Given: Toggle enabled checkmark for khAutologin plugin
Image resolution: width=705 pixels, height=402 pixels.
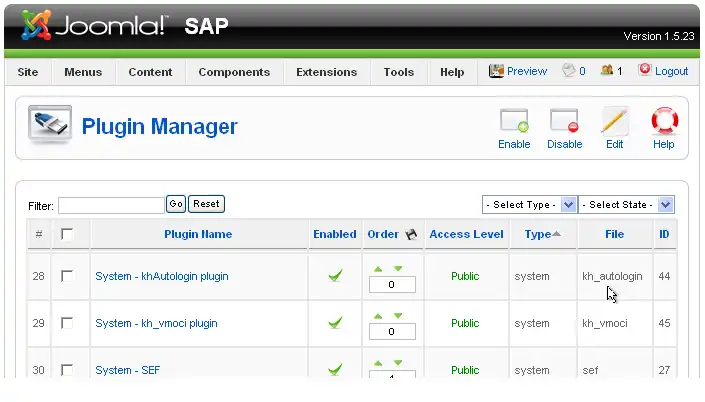Looking at the screenshot, I should 335,276.
